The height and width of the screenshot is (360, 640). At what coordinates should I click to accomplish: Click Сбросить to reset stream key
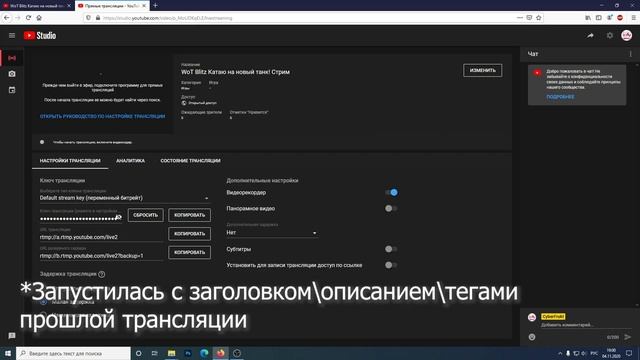click(145, 215)
